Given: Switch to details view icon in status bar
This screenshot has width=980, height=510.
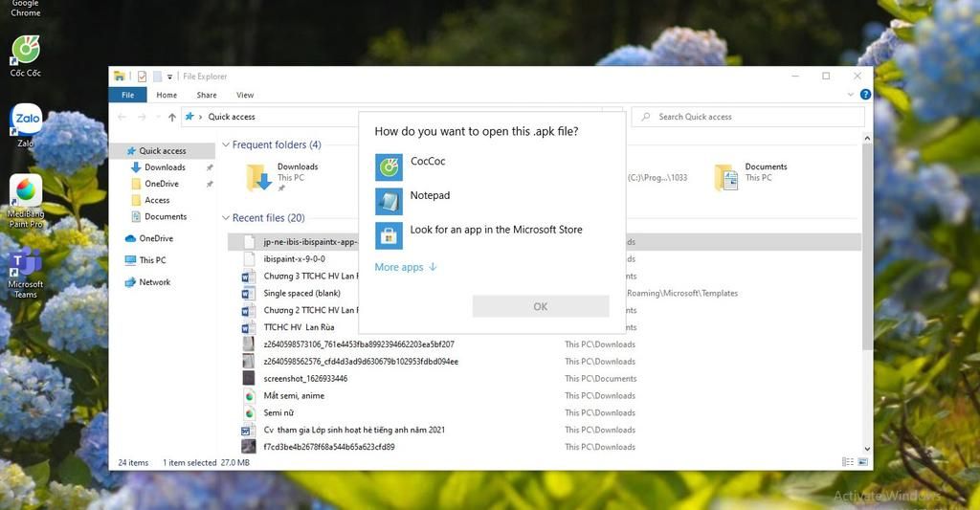Looking at the screenshot, I should [848, 462].
